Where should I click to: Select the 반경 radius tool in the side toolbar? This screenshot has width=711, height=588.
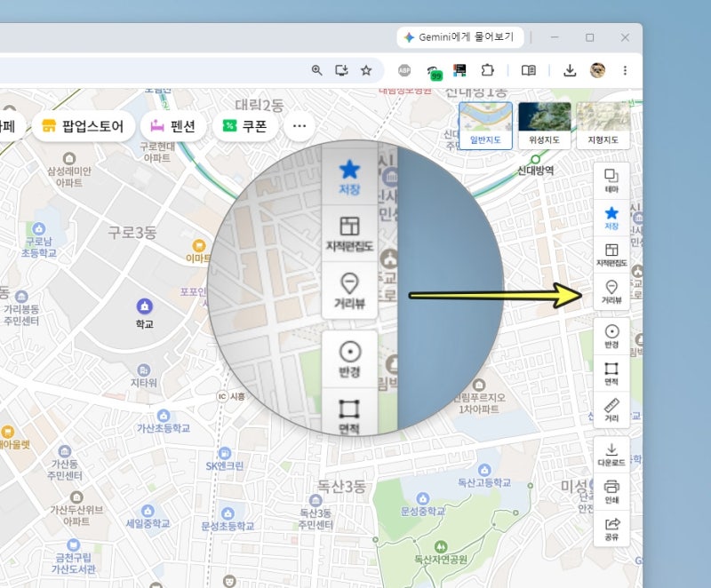click(x=611, y=337)
